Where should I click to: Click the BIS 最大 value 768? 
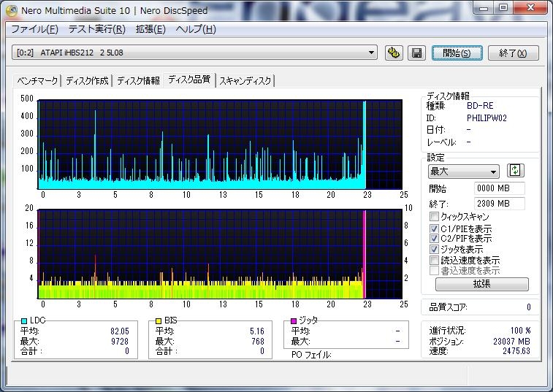(x=258, y=341)
